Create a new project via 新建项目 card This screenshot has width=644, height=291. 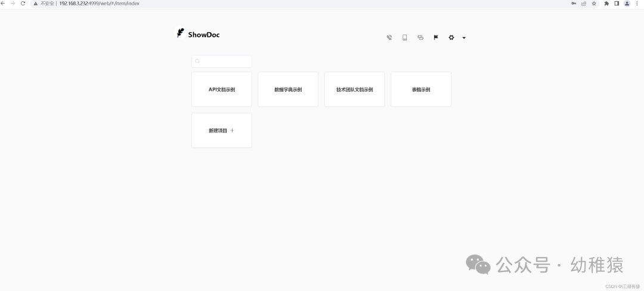click(x=222, y=131)
